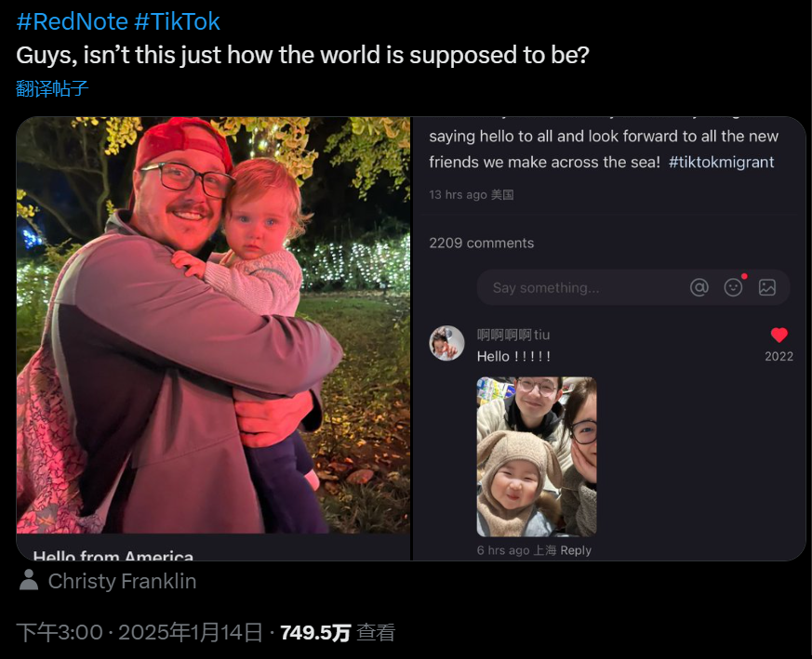Click the attach image icon
812x659 pixels.
[x=767, y=287]
